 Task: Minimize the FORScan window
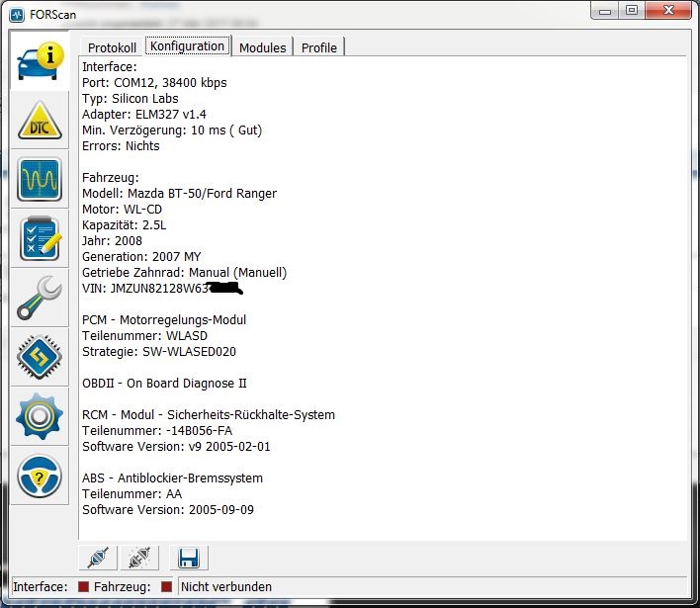[x=605, y=11]
